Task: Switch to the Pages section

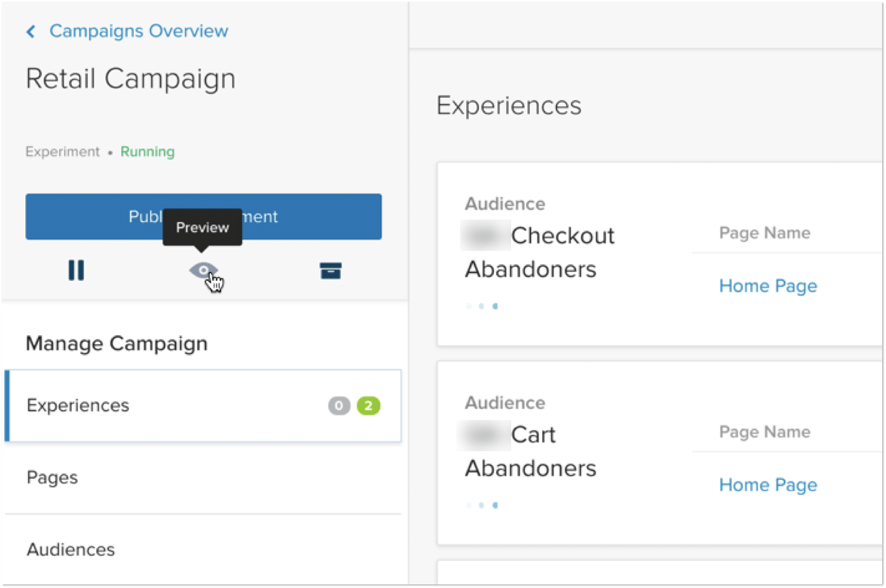Action: click(51, 477)
